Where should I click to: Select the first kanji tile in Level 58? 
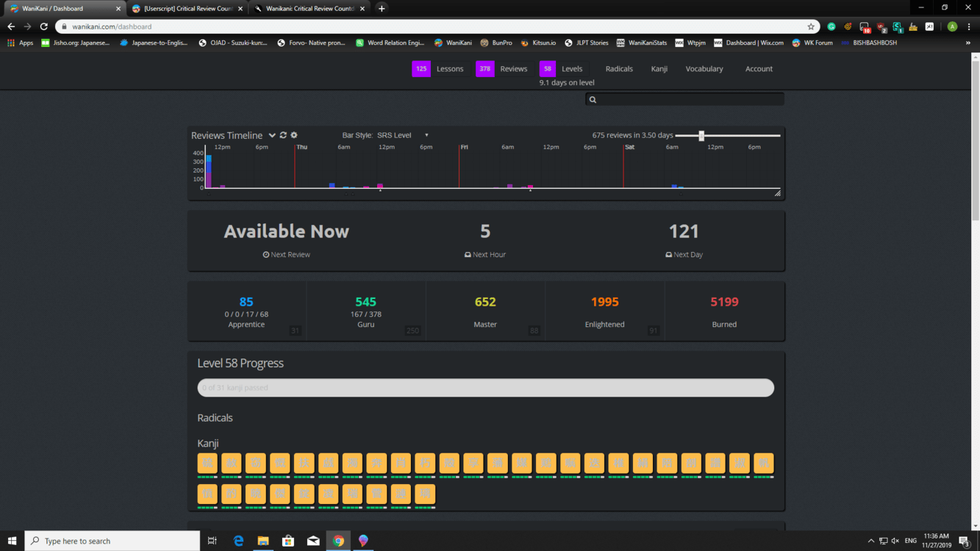[208, 464]
